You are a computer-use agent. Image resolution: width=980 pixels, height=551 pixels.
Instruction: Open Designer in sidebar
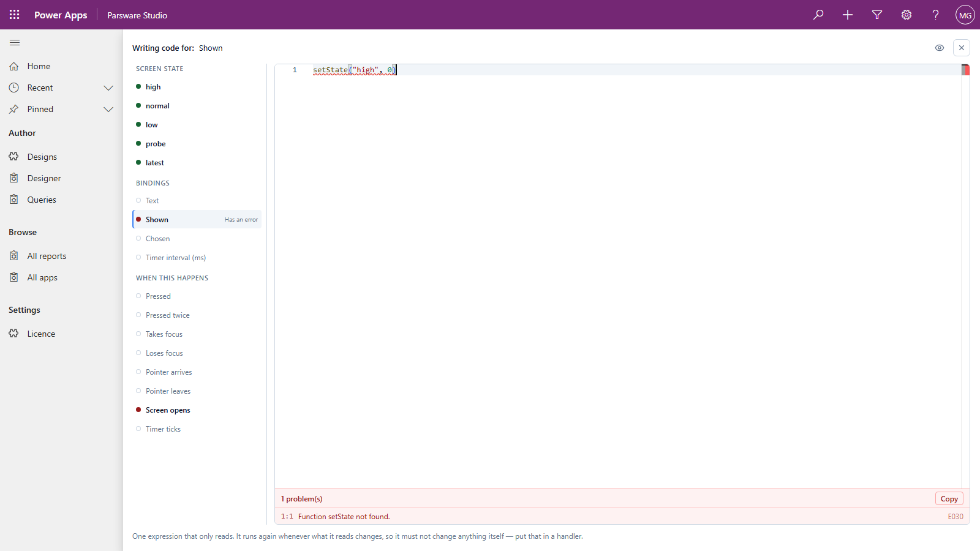coord(61,178)
